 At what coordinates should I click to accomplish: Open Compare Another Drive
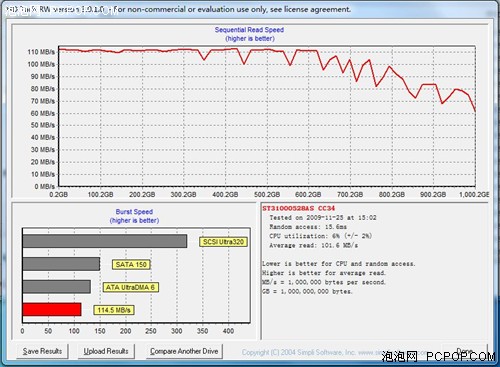coord(184,351)
